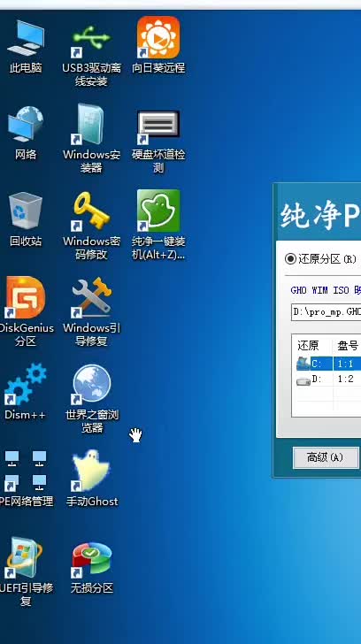This screenshot has width=361, height=644.
Task: Click the image path field D:\pro_mp.GHO
Action: click(326, 312)
